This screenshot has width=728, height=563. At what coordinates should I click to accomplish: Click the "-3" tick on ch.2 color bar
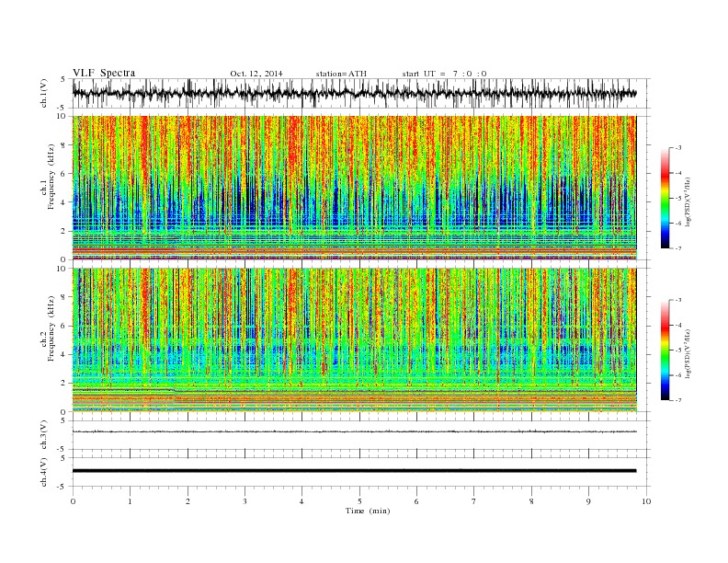coord(678,300)
